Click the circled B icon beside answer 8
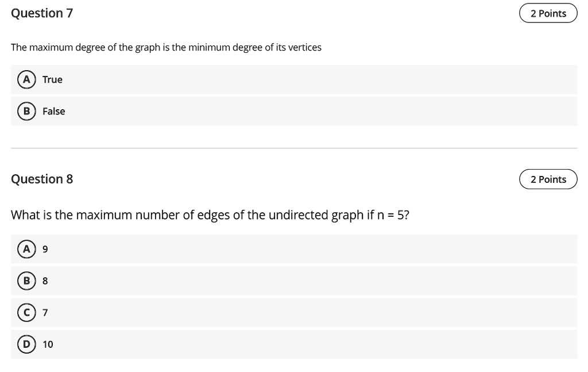Screen dimensions: 588x372 (x=26, y=281)
